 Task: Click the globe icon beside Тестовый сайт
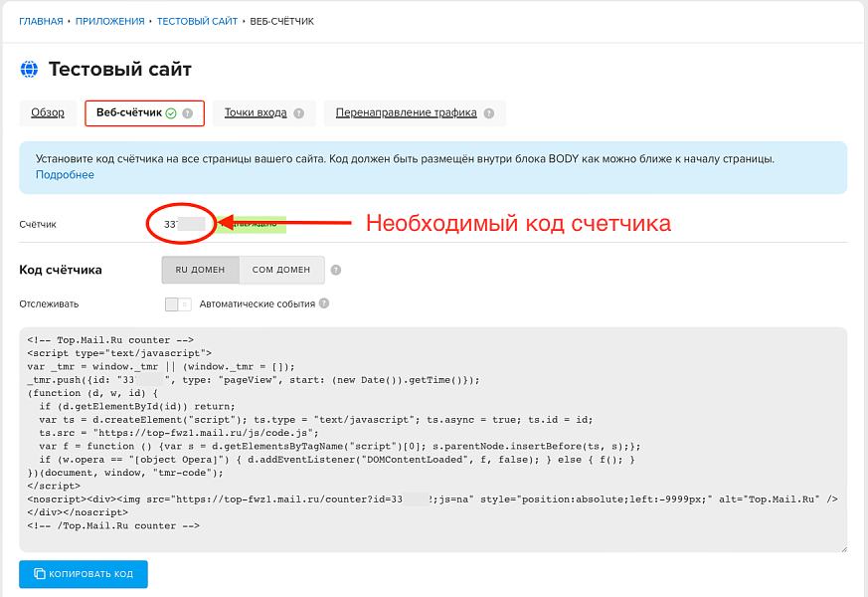29,70
